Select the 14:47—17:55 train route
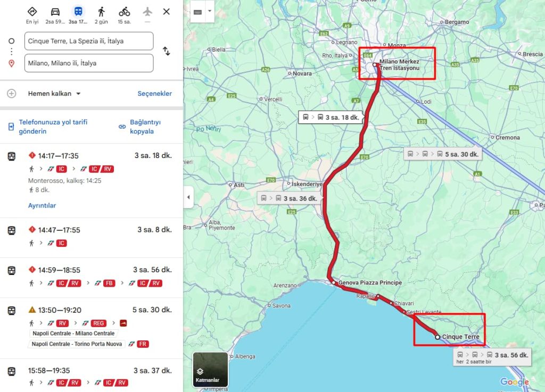Image resolution: width=545 pixels, height=392 pixels. coord(92,236)
